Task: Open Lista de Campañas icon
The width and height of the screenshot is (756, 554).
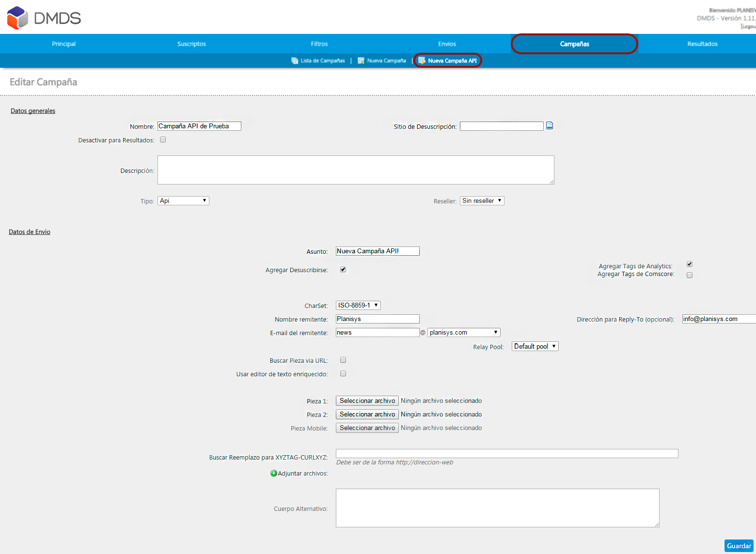Action: click(295, 61)
